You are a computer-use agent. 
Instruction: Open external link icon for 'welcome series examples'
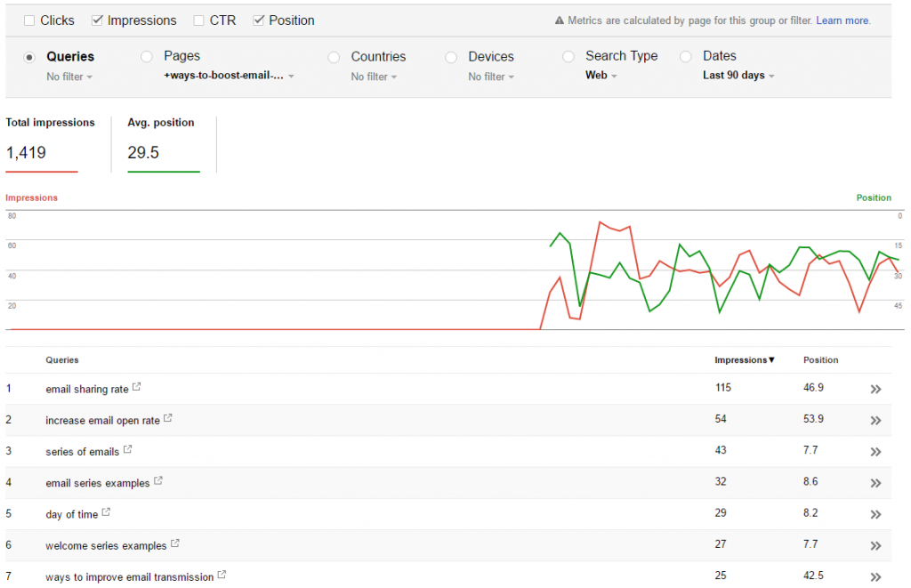tap(175, 544)
